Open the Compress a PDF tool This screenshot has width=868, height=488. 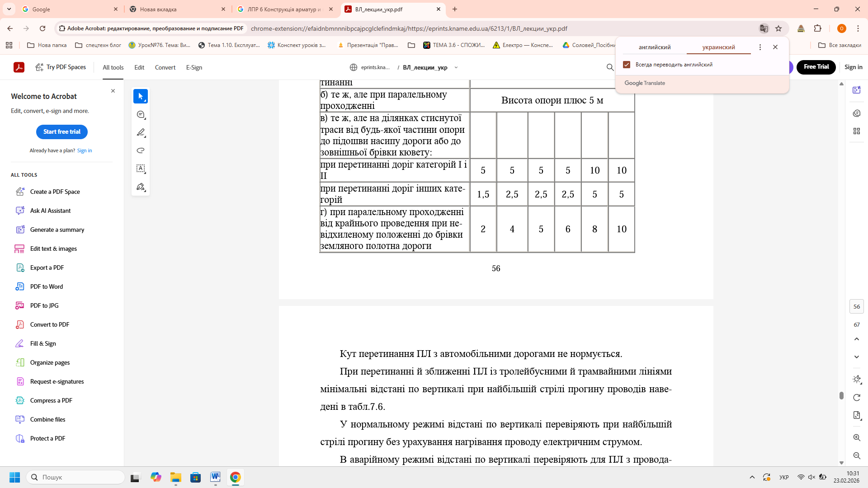pos(51,400)
